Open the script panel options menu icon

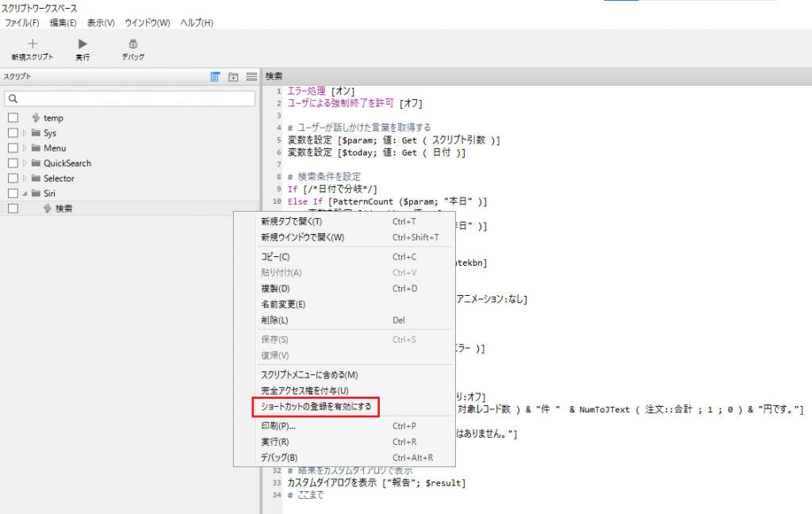[251, 76]
